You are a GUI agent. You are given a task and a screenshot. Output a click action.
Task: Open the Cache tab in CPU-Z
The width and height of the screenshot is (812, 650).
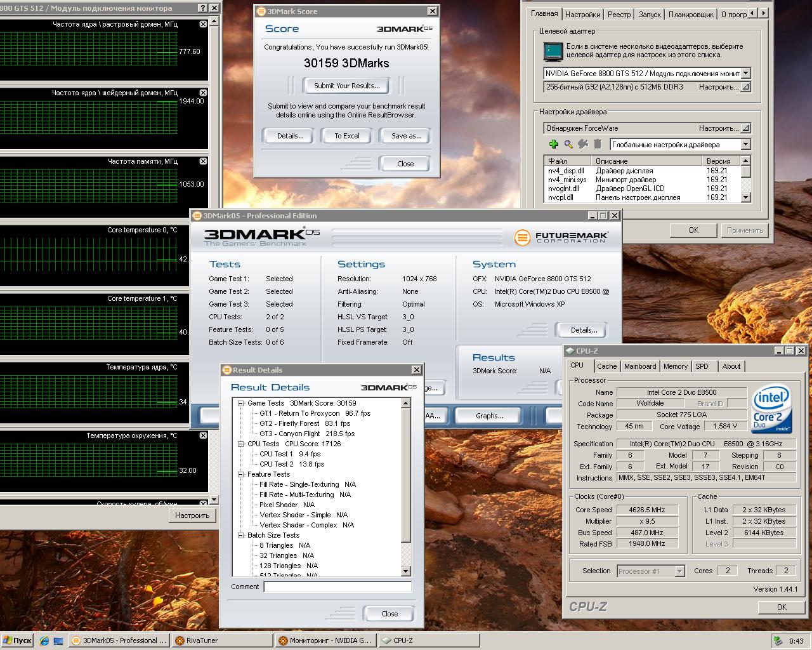coord(607,366)
